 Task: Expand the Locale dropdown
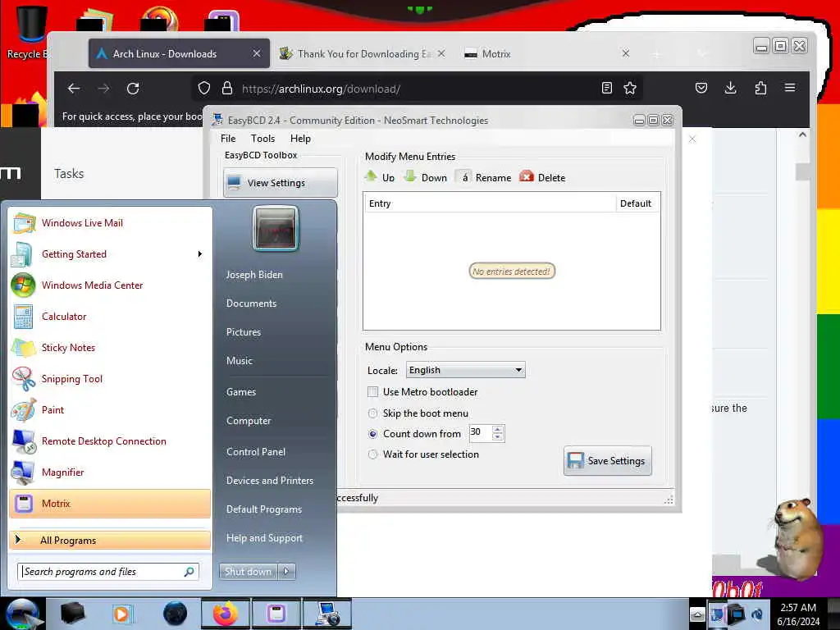466,370
